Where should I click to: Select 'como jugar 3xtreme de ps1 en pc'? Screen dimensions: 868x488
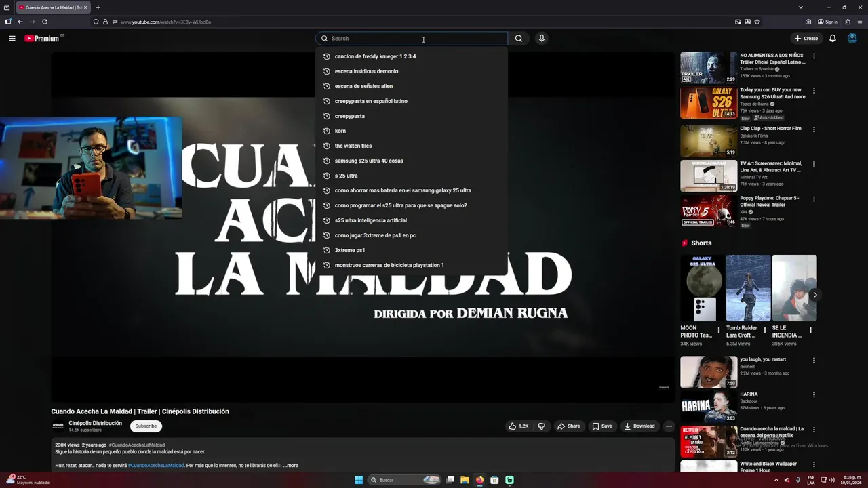pyautogui.click(x=412, y=235)
